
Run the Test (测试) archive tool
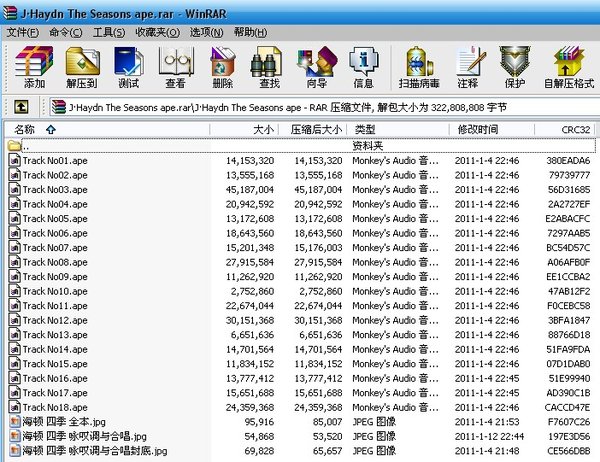pos(129,67)
